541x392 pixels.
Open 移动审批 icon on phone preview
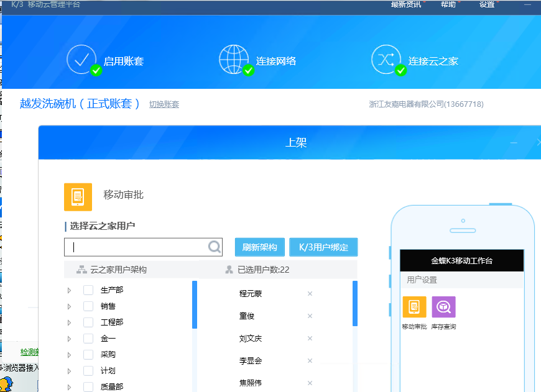point(414,307)
